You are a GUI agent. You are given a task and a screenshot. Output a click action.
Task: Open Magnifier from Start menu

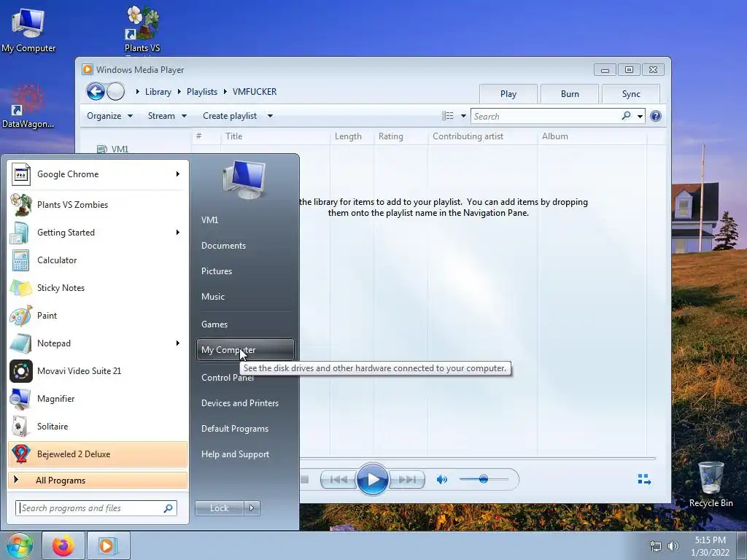click(x=97, y=399)
